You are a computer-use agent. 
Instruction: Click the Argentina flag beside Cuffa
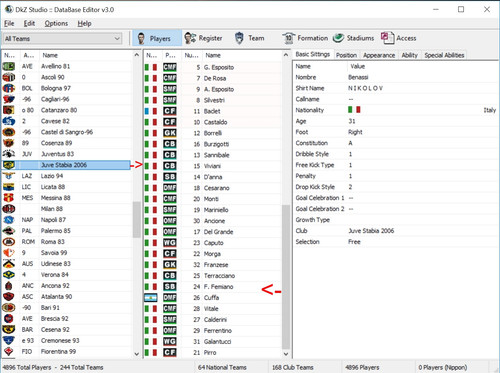coord(151,298)
